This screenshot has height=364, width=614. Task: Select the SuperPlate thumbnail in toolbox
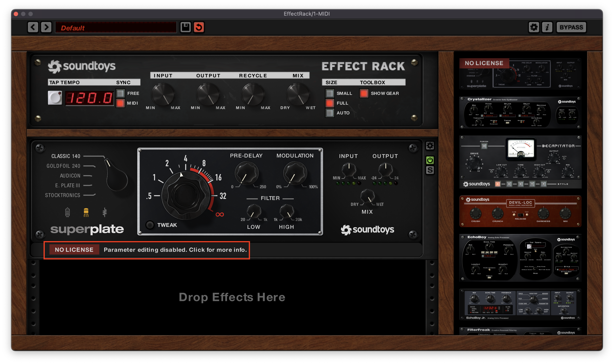point(520,74)
